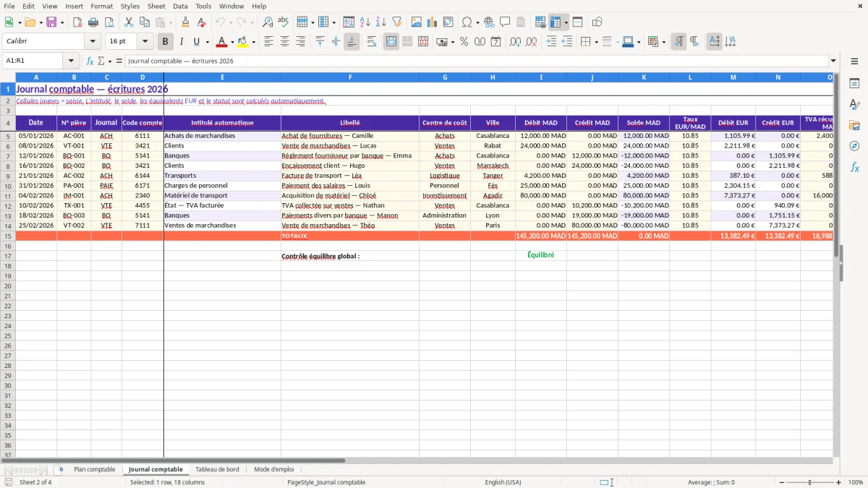Click the Clone Formatting paintbrush icon
Screen dimensions: 868x488
pos(185,22)
